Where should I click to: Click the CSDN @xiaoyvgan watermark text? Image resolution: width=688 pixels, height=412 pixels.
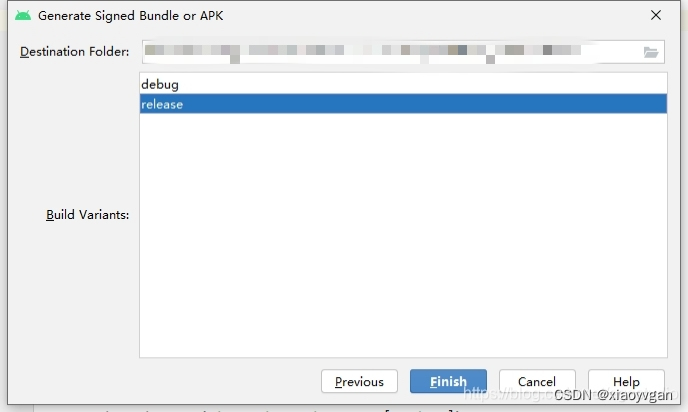[613, 395]
